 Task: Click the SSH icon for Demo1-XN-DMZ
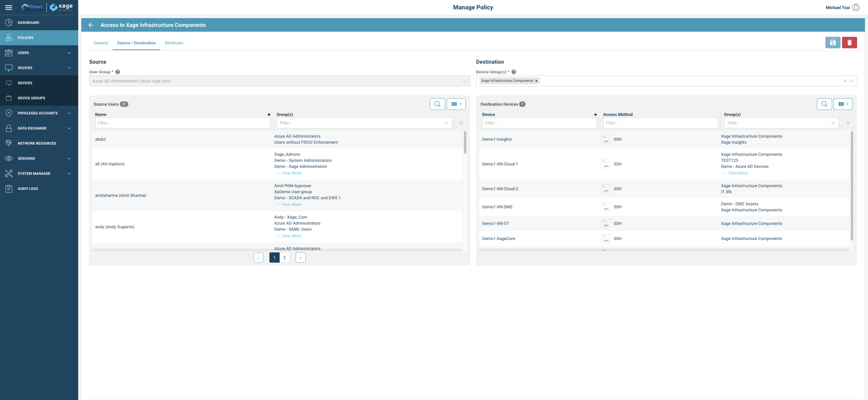tap(606, 207)
